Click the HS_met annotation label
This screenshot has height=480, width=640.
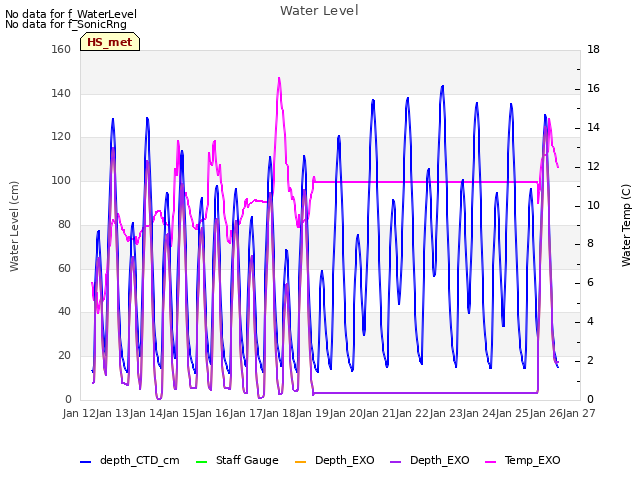click(x=110, y=42)
